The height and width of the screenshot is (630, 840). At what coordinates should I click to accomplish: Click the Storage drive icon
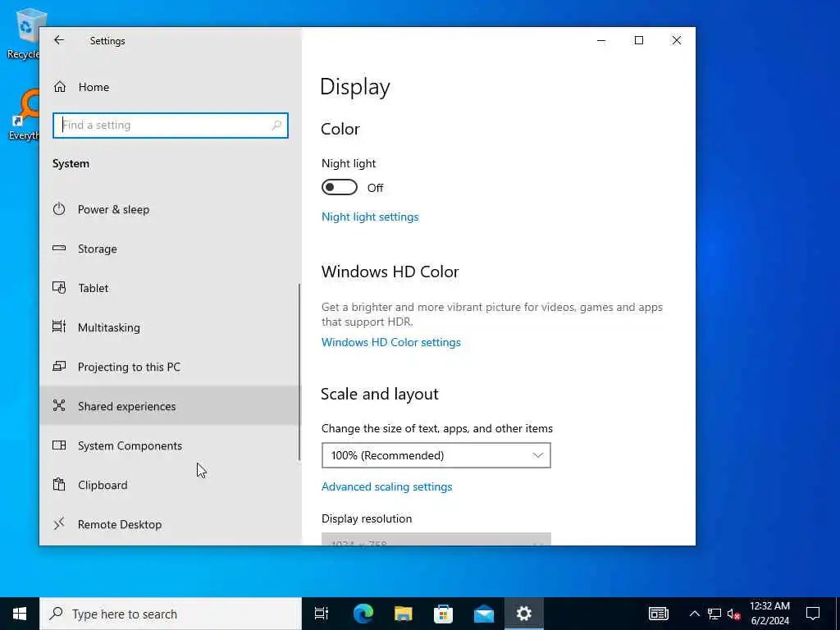[59, 248]
